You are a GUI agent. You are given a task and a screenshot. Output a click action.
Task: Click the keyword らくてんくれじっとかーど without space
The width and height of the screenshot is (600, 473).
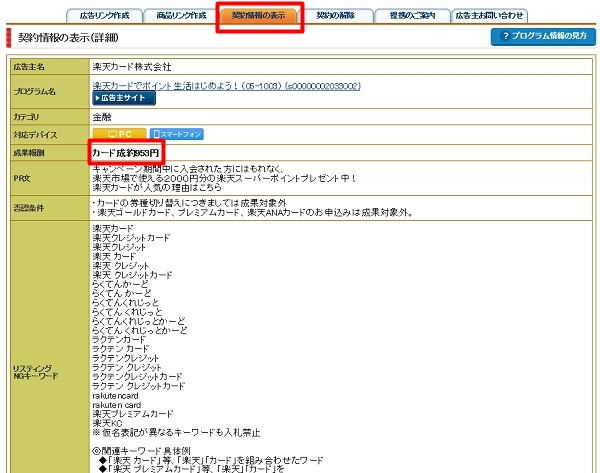click(x=139, y=321)
